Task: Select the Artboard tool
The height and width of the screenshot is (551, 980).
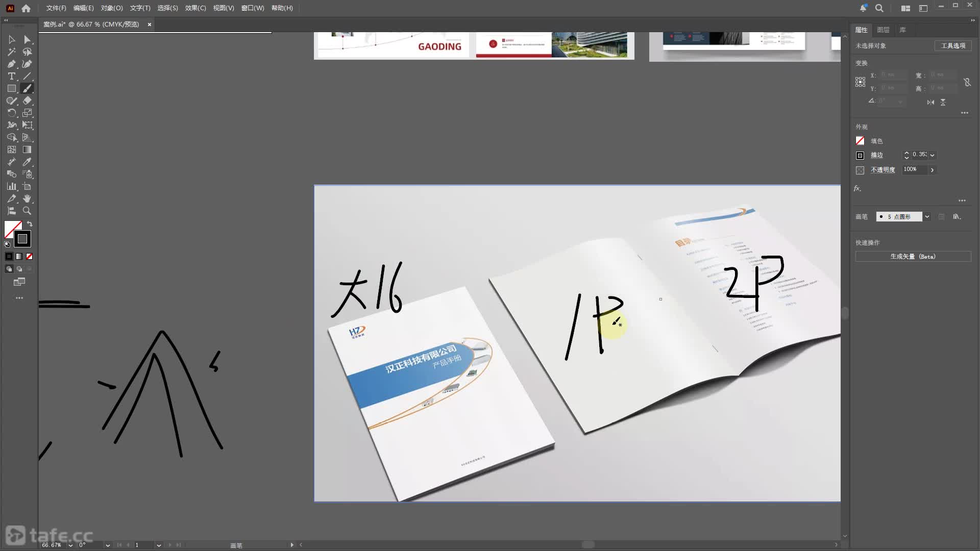Action: [27, 187]
